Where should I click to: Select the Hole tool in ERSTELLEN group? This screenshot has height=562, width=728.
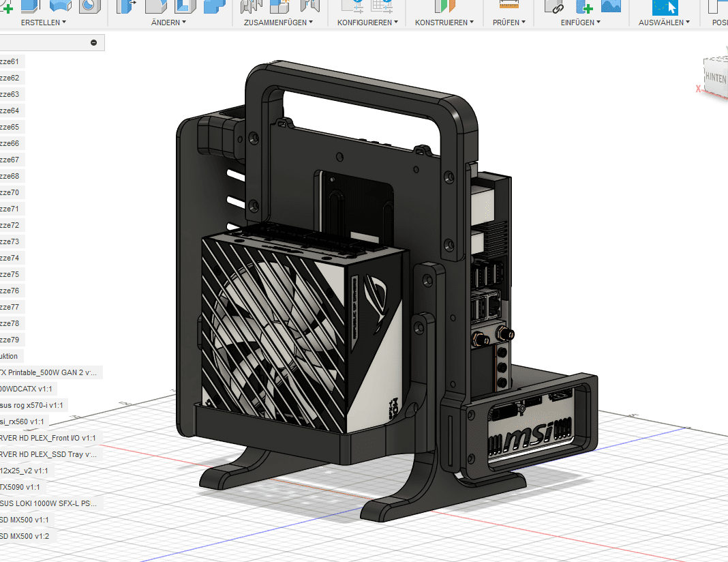89,5
